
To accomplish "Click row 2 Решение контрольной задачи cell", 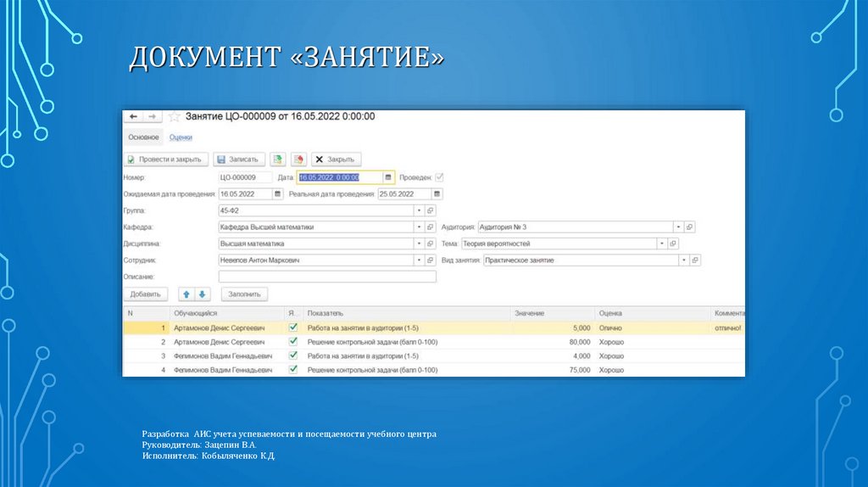I will [373, 343].
